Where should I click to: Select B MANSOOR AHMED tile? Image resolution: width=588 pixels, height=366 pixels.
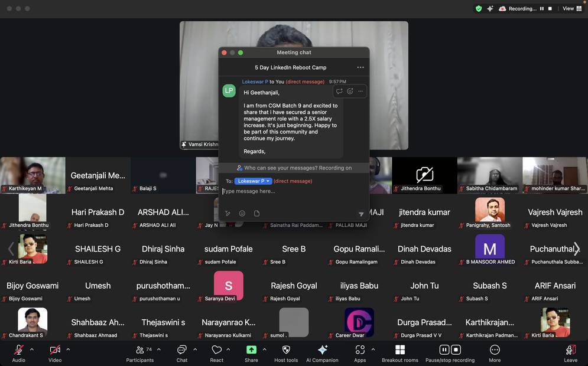(x=490, y=249)
